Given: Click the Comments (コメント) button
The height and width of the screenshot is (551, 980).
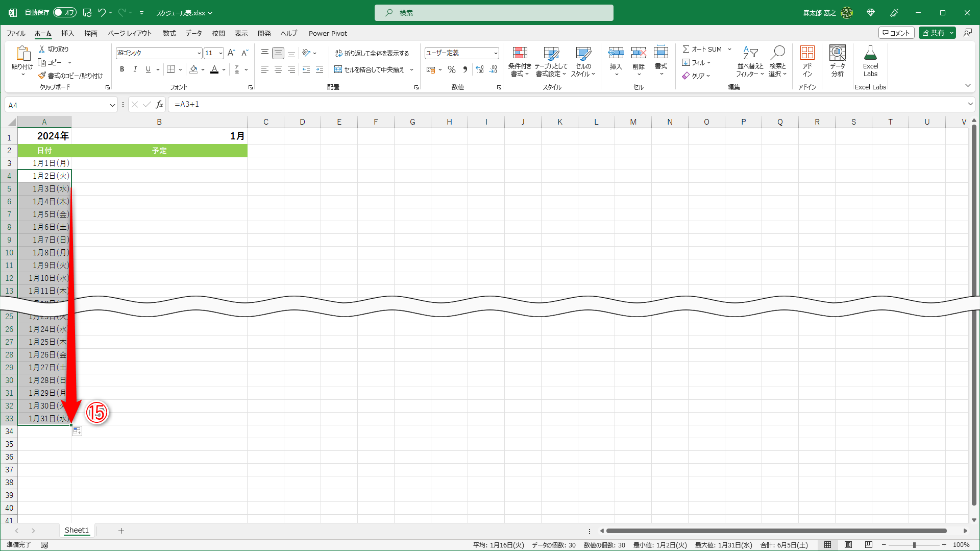Looking at the screenshot, I should [896, 33].
